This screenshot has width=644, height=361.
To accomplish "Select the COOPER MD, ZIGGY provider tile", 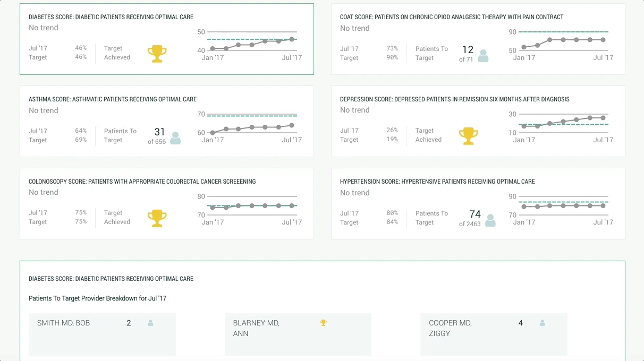I will click(x=494, y=334).
